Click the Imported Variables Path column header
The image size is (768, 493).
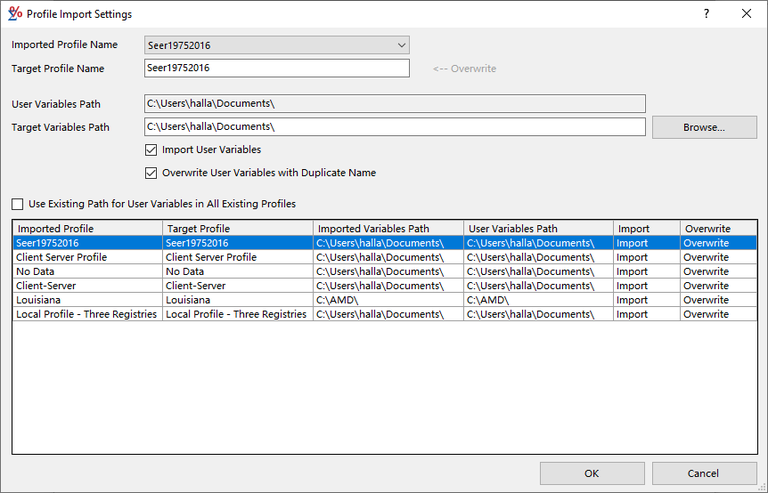click(x=388, y=229)
